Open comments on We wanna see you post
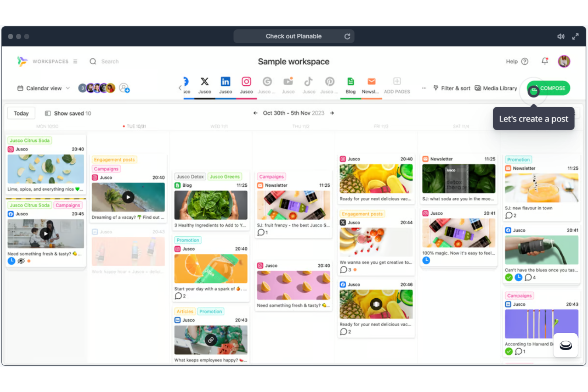Screen dimensions: 588x392 click(x=345, y=270)
